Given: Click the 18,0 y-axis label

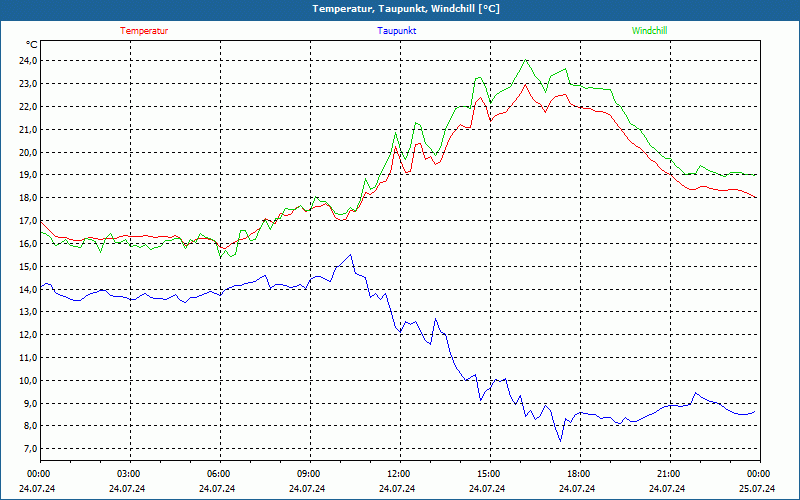Looking at the screenshot, I should [x=28, y=198].
